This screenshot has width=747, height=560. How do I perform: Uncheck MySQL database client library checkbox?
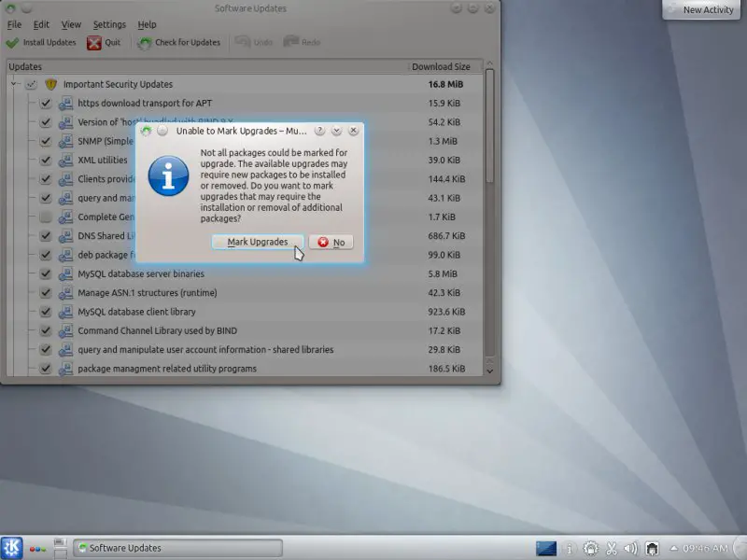46,312
